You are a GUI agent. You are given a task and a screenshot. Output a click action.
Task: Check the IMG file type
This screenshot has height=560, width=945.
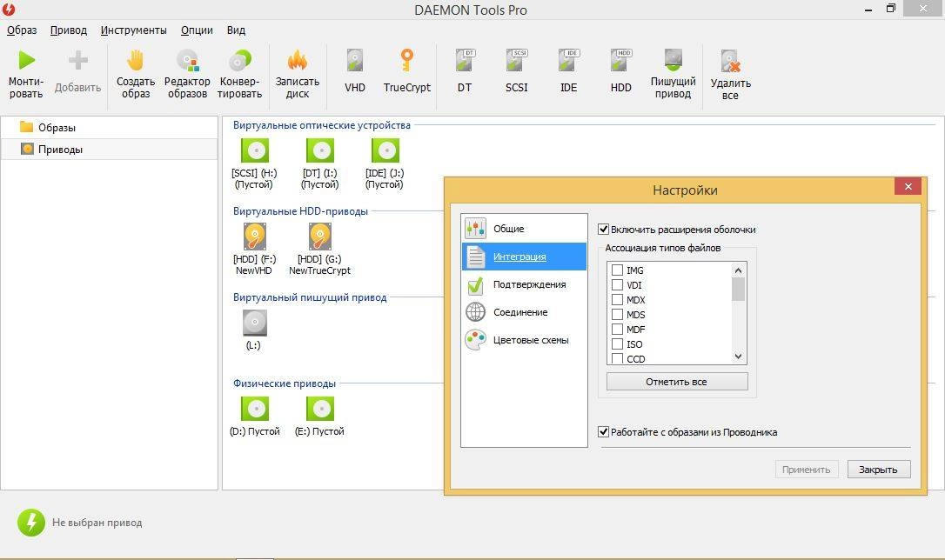(x=617, y=270)
